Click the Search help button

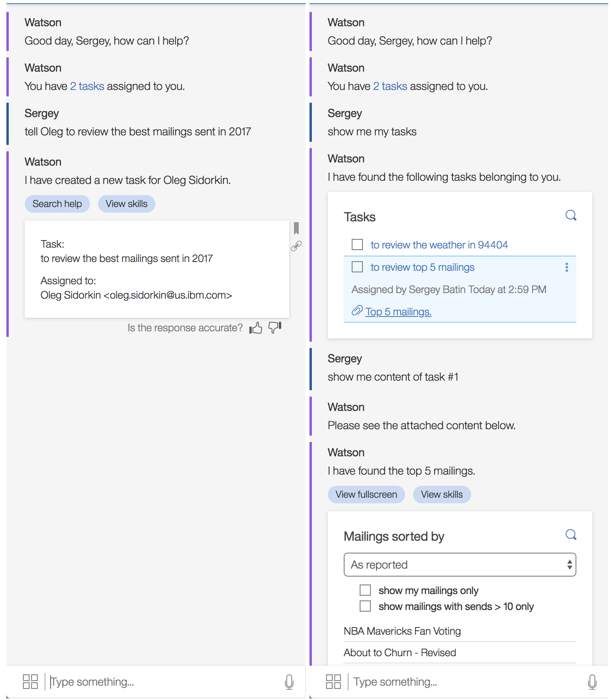[x=57, y=204]
